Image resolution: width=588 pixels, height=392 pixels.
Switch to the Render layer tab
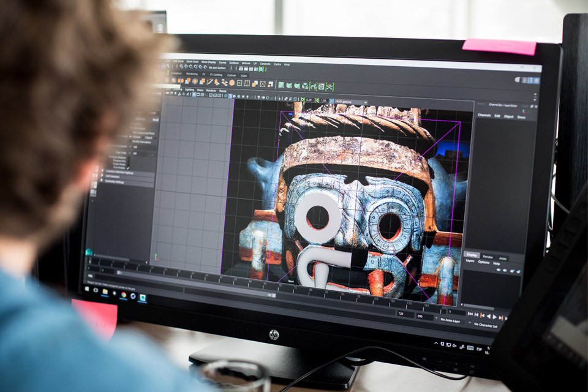(488, 257)
